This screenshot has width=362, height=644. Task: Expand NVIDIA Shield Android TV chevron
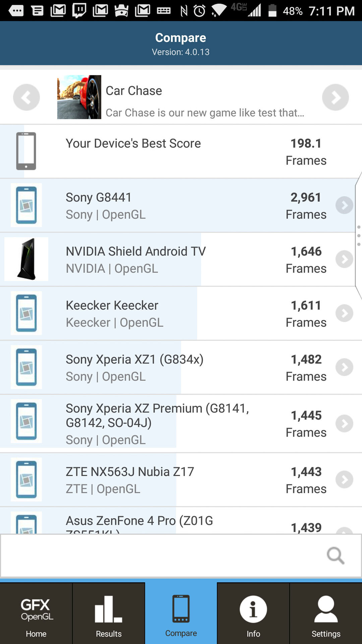coord(344,259)
